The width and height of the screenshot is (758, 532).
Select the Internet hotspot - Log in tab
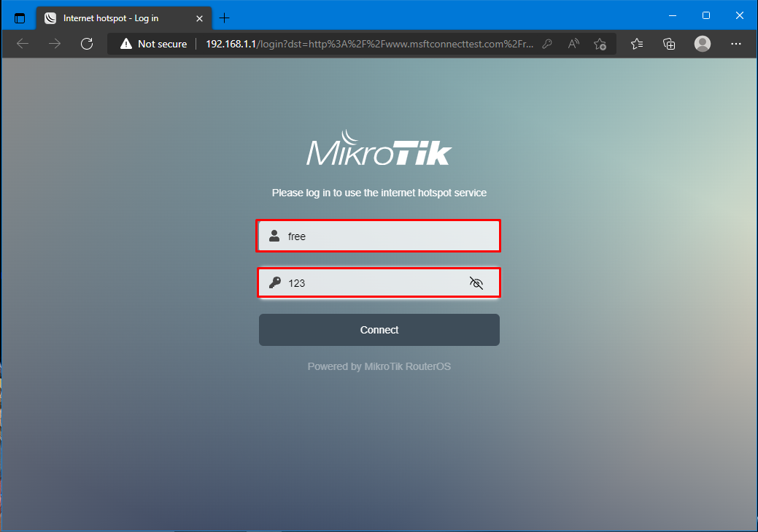tap(124, 18)
